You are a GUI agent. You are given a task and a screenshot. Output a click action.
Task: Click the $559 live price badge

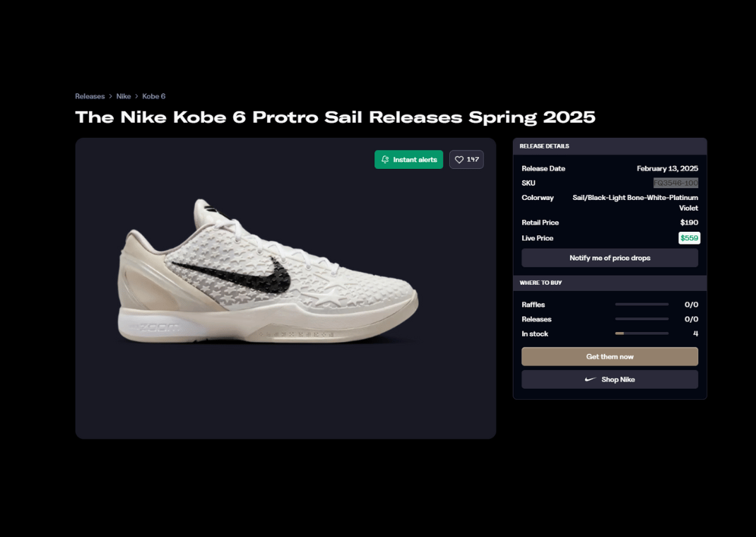coord(689,238)
